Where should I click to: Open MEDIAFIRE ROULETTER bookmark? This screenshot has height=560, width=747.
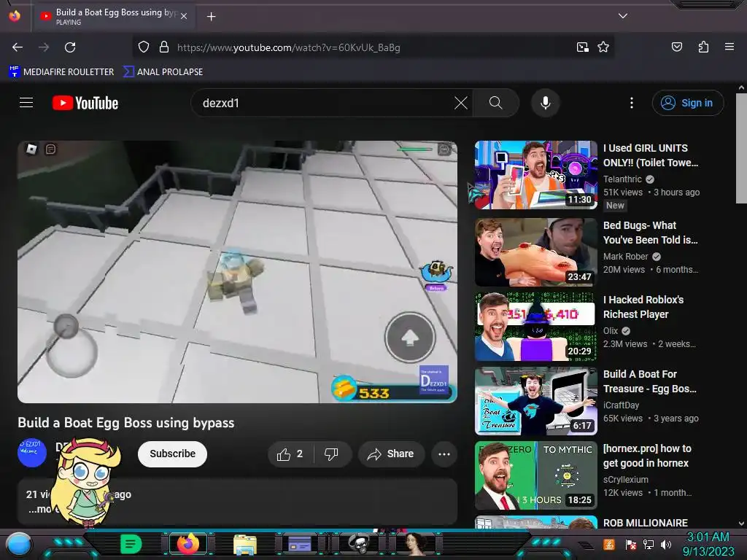61,72
